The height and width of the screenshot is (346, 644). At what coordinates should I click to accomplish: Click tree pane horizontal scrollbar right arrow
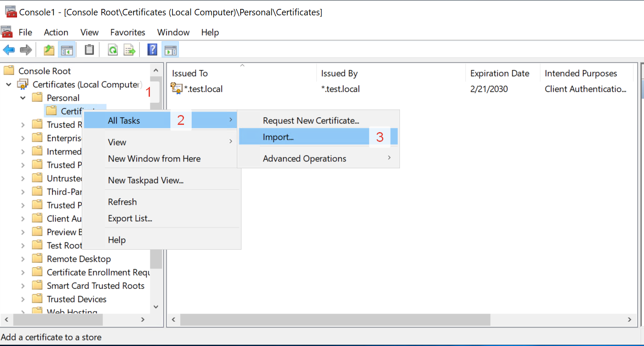coord(143,319)
